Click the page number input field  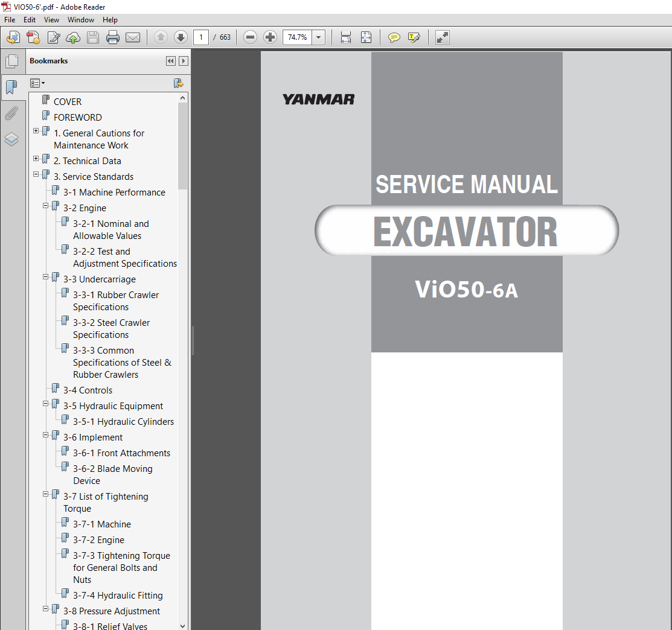coord(201,37)
